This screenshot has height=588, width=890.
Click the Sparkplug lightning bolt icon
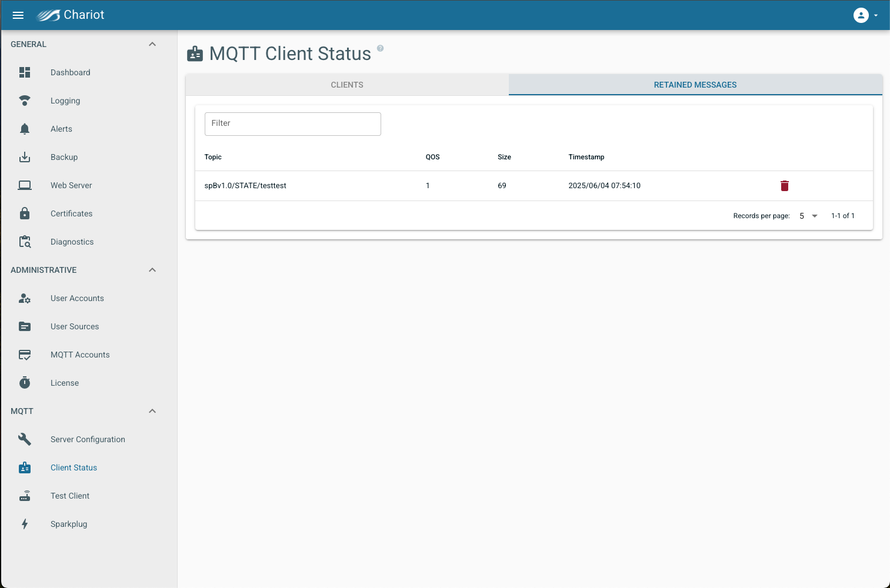point(25,524)
